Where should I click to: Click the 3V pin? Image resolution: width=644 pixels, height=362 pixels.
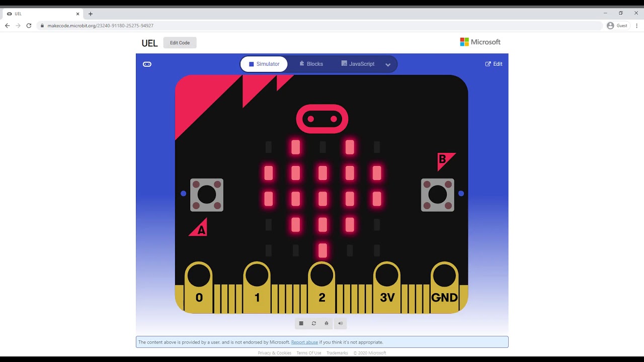point(387,288)
